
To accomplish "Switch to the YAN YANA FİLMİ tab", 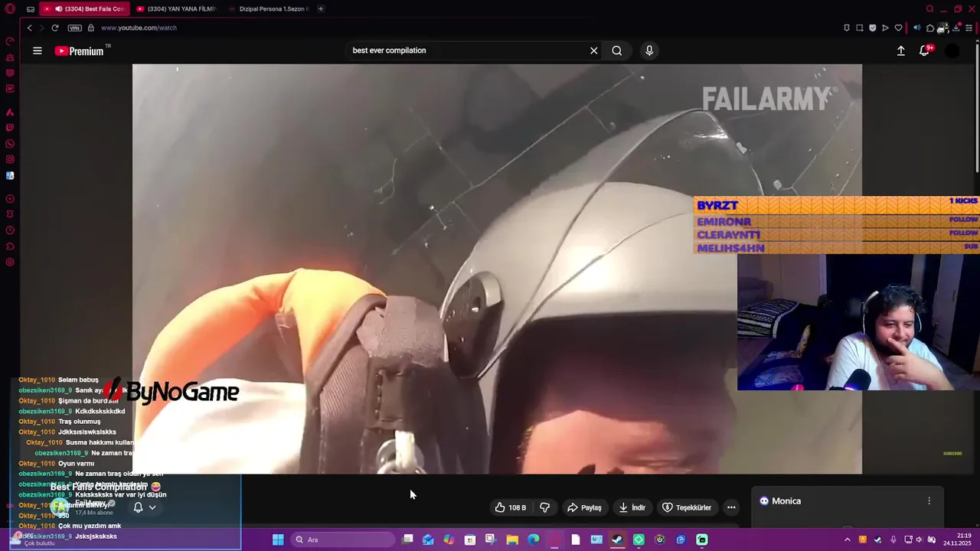I will (176, 9).
